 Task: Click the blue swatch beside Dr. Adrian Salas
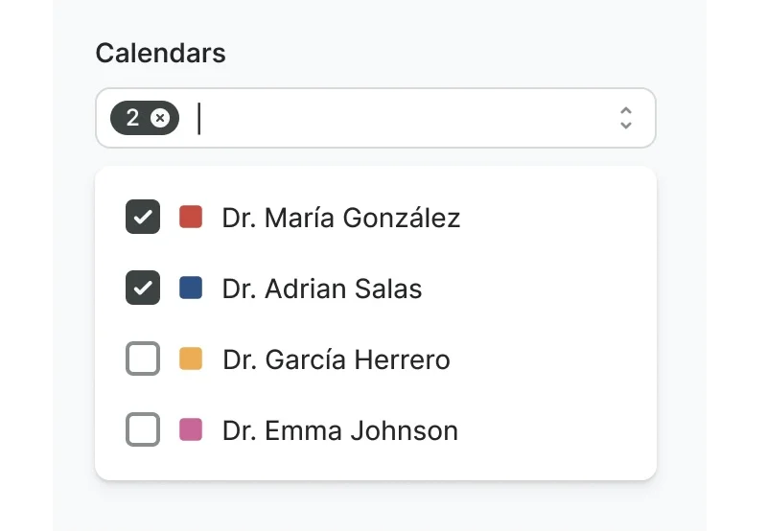click(x=191, y=288)
